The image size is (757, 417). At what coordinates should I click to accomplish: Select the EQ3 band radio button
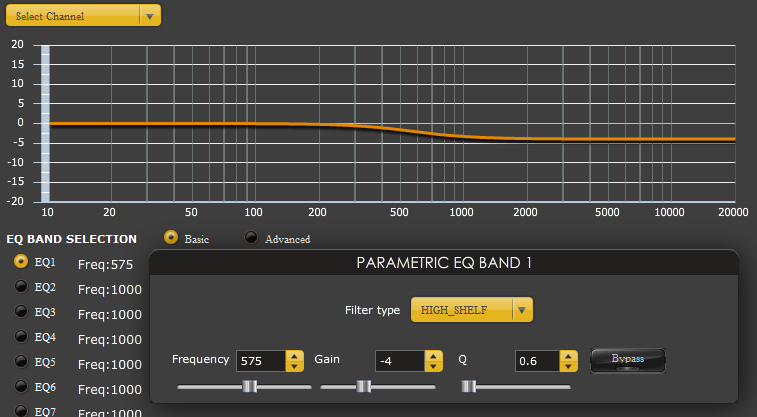(21, 311)
